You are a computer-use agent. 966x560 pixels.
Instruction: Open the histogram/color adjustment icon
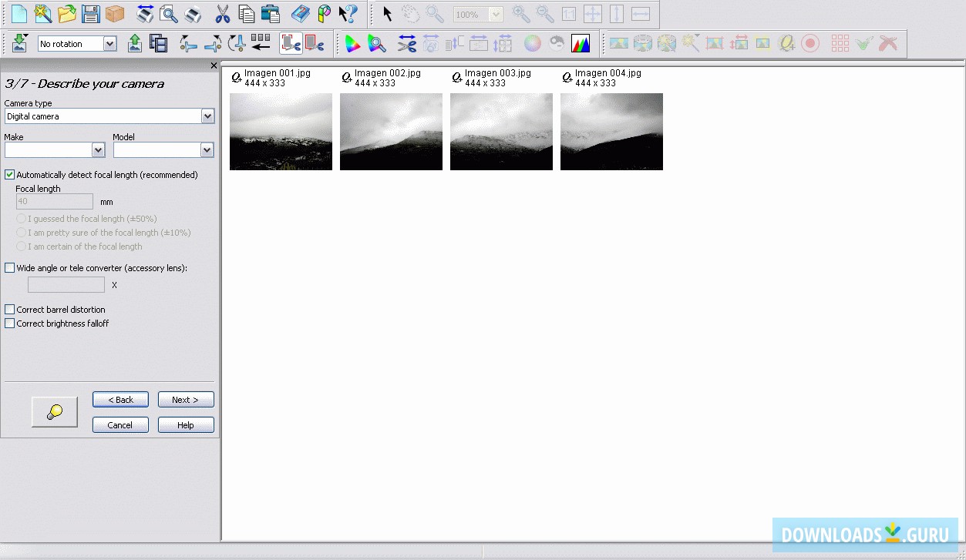click(580, 44)
